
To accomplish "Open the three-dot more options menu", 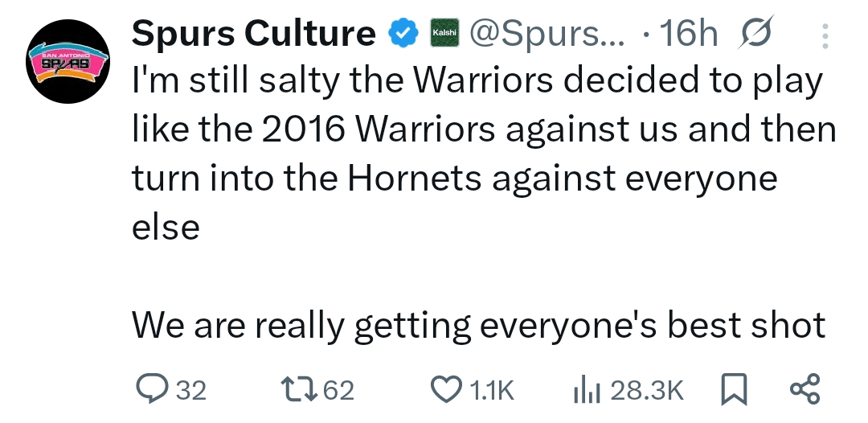I will pyautogui.click(x=823, y=34).
